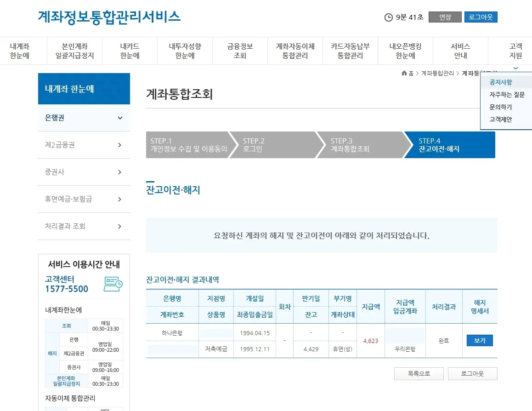The width and height of the screenshot is (532, 411).
Task: Open the 내카드 한눈에 menu
Action: [x=130, y=51]
